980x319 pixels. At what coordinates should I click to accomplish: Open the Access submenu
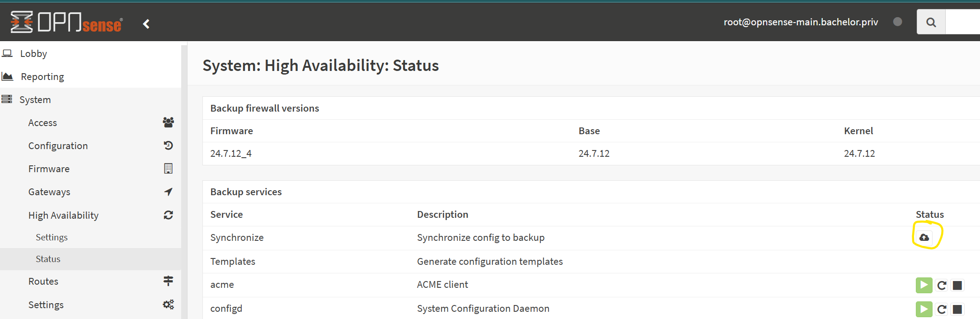(42, 123)
